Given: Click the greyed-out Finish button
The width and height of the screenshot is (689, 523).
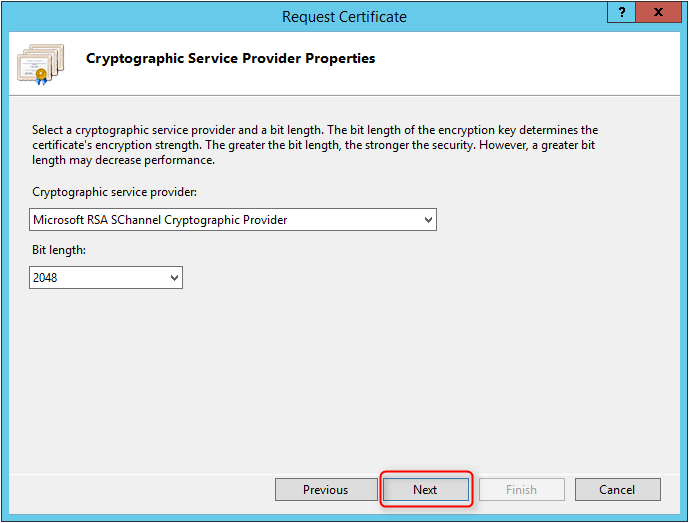Looking at the screenshot, I should coord(522,490).
